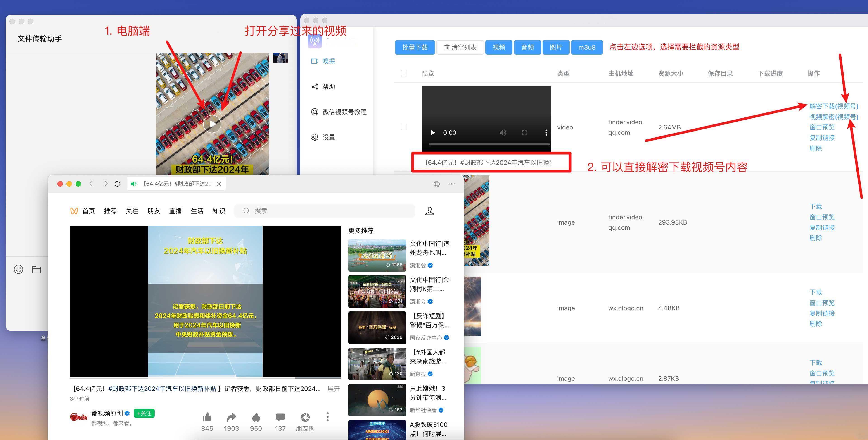Image resolution: width=868 pixels, height=440 pixels.
Task: Switch to the 推荐 tab
Action: point(110,210)
